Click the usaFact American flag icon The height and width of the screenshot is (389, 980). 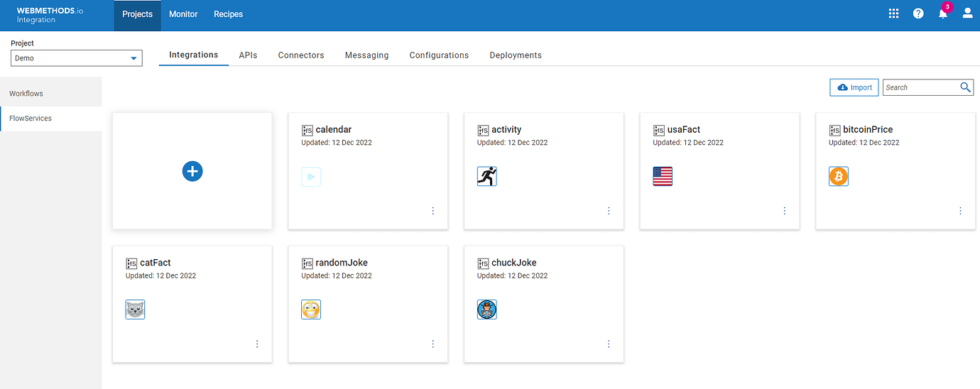click(x=663, y=176)
